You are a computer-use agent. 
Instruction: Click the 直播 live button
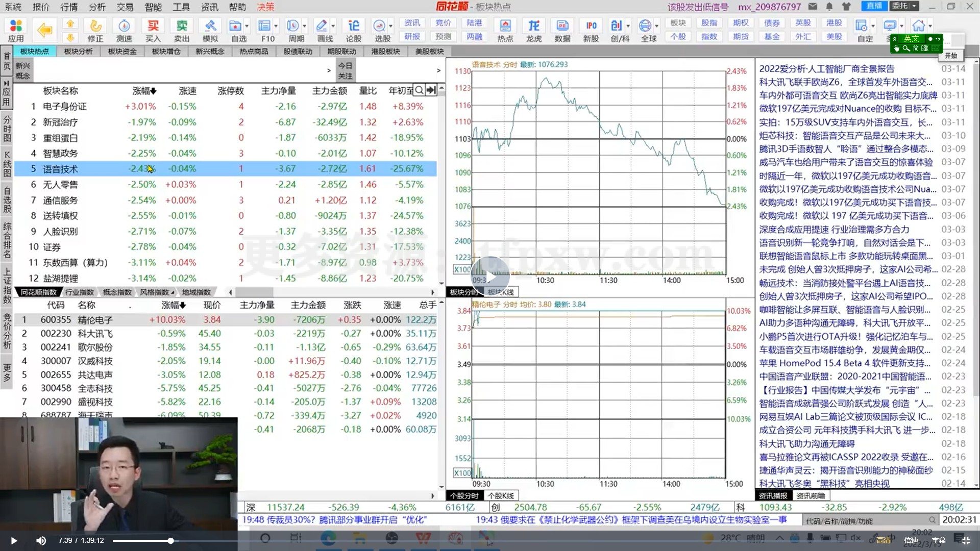(x=874, y=6)
